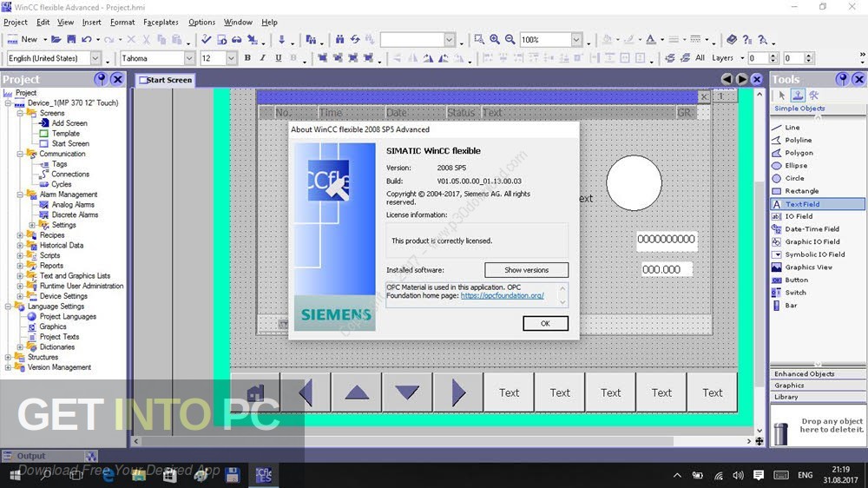This screenshot has height=488, width=868.
Task: Click the WinCC flexible taskbar icon
Action: pos(264,475)
